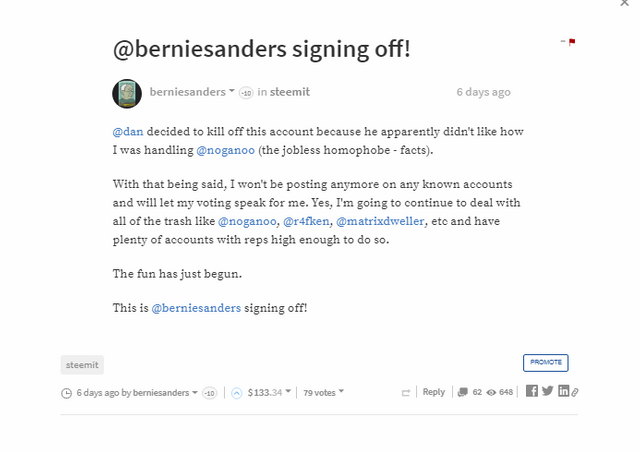Expand the berniesanders author dropdown in header
The width and height of the screenshot is (640, 451).
click(232, 91)
